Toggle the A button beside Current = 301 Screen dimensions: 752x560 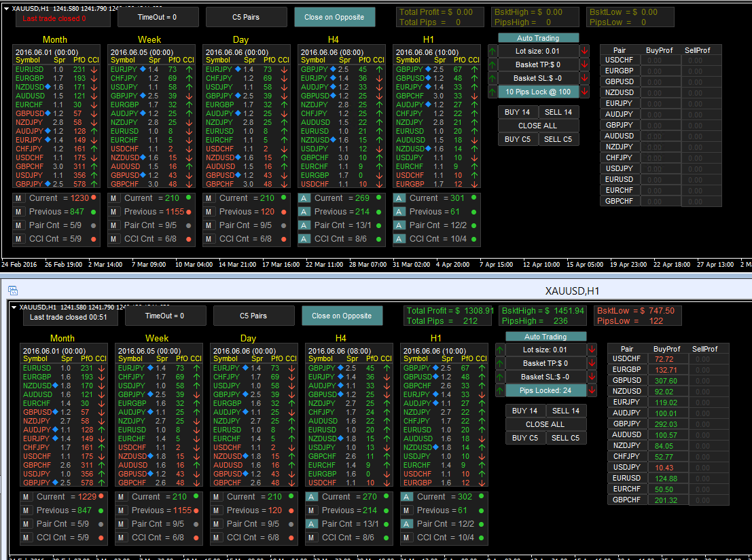click(x=399, y=198)
